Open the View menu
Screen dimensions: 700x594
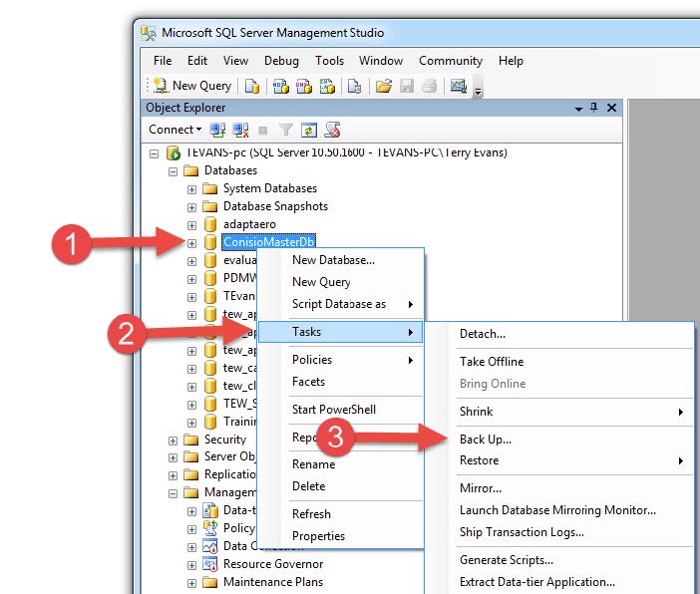[x=235, y=60]
